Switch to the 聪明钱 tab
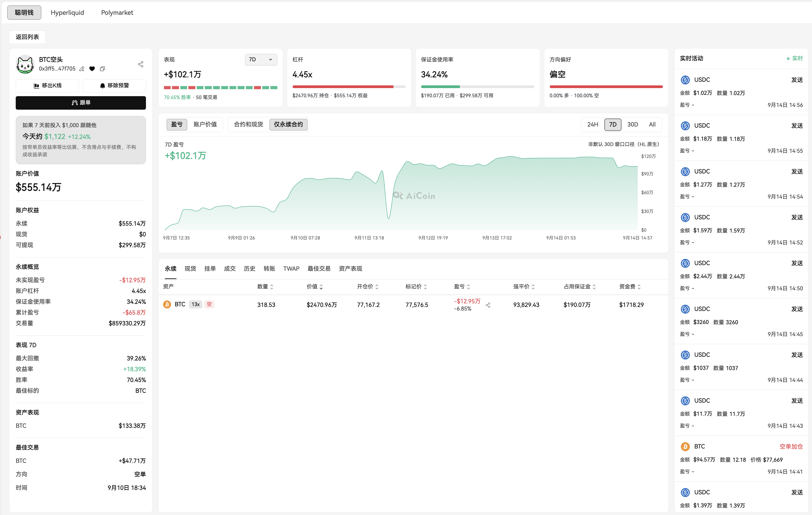812x515 pixels. 24,13
